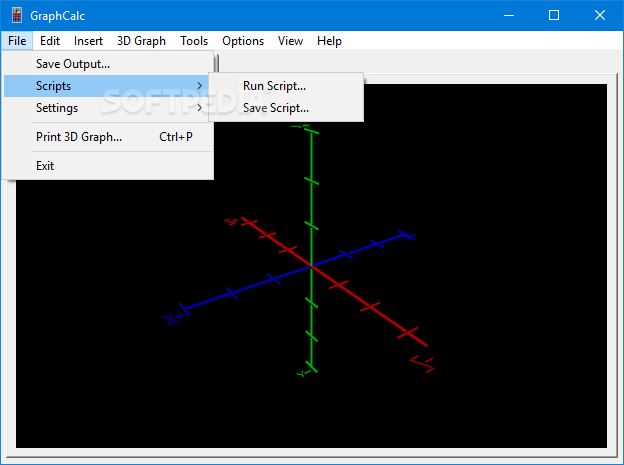Close the GraphCalc window
624x465 pixels.
[x=600, y=16]
